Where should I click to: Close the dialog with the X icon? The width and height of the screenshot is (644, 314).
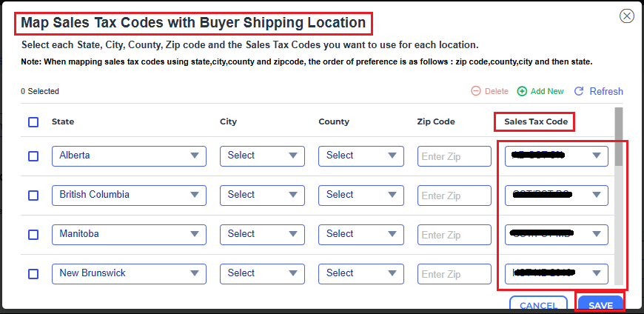tap(627, 16)
